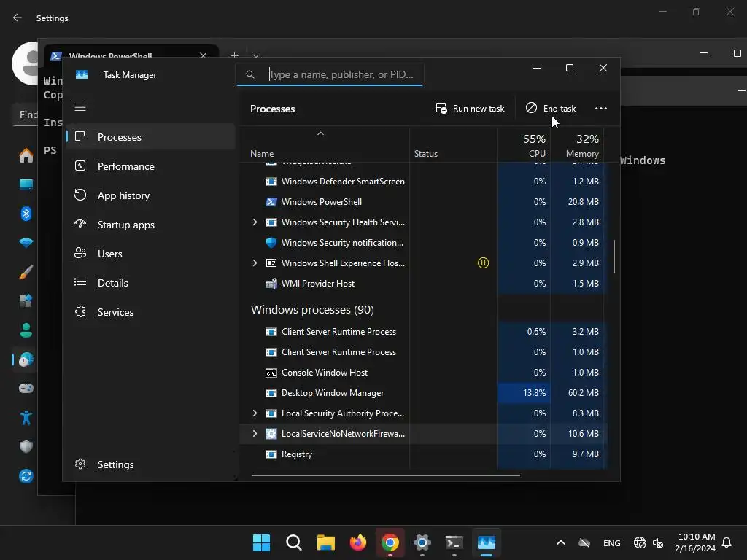Image resolution: width=747 pixels, height=560 pixels.
Task: Open Google Chrome from the taskbar
Action: (390, 542)
